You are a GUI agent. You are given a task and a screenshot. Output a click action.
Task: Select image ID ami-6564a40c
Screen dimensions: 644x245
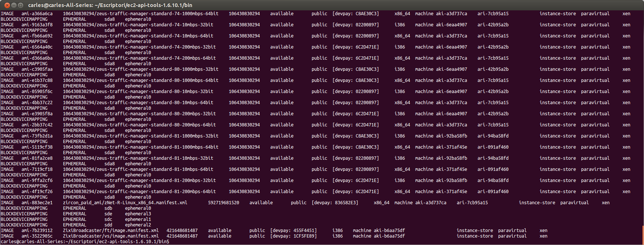pyautogui.click(x=37, y=47)
